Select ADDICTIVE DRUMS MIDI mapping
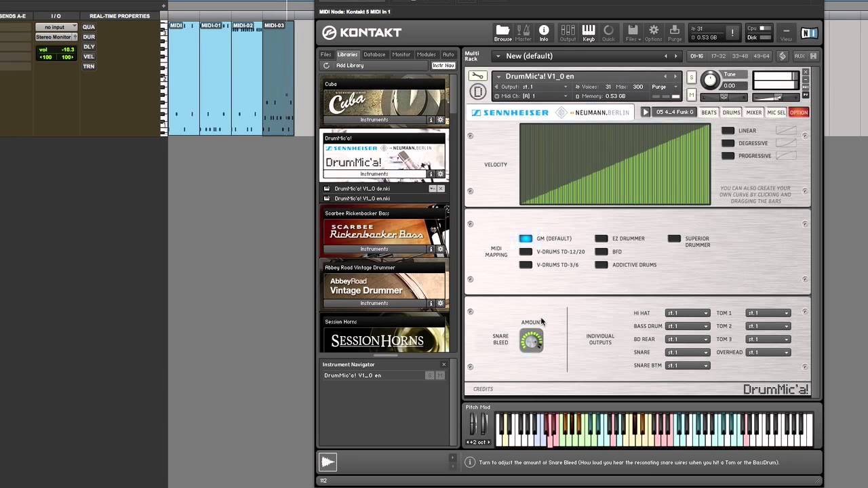This screenshot has width=868, height=488. [x=601, y=265]
